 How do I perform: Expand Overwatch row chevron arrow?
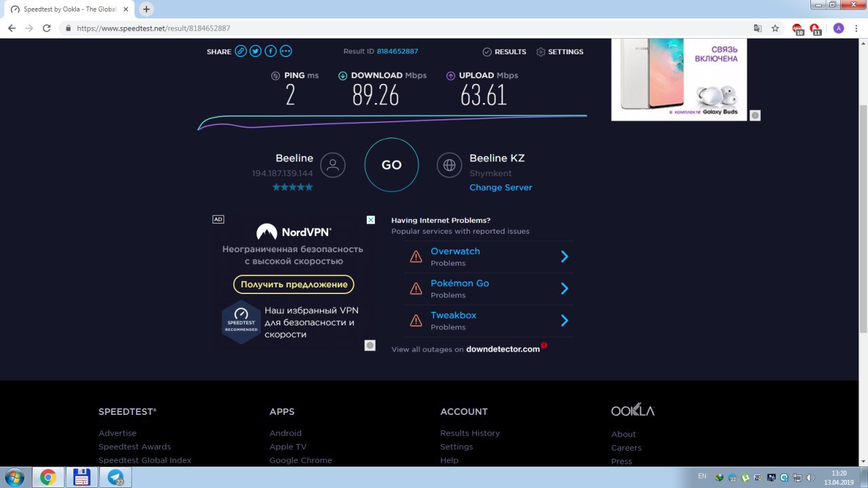click(564, 256)
